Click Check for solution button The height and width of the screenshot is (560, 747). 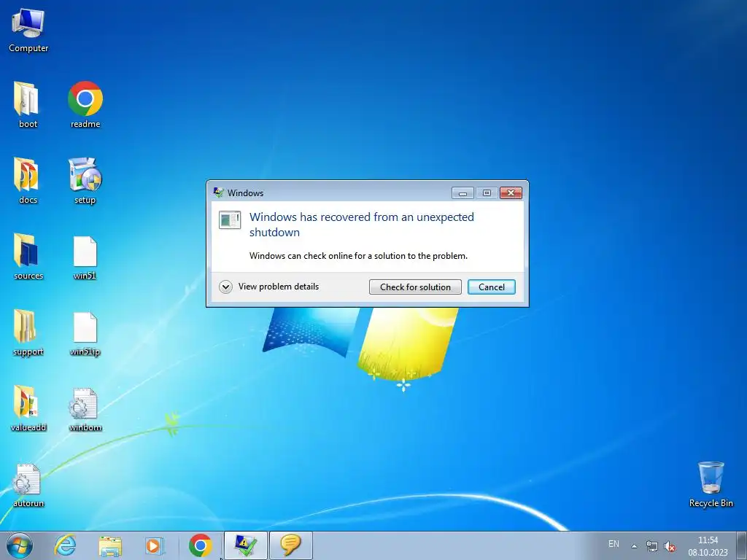pos(415,287)
